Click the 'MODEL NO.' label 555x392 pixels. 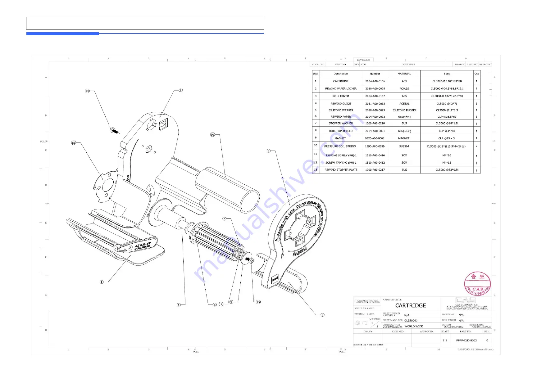pos(318,65)
